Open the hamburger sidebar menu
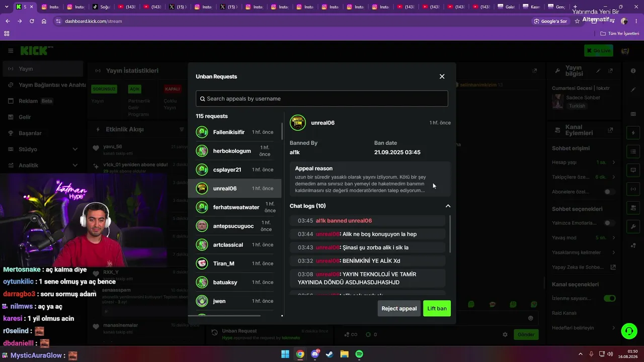 [11, 51]
